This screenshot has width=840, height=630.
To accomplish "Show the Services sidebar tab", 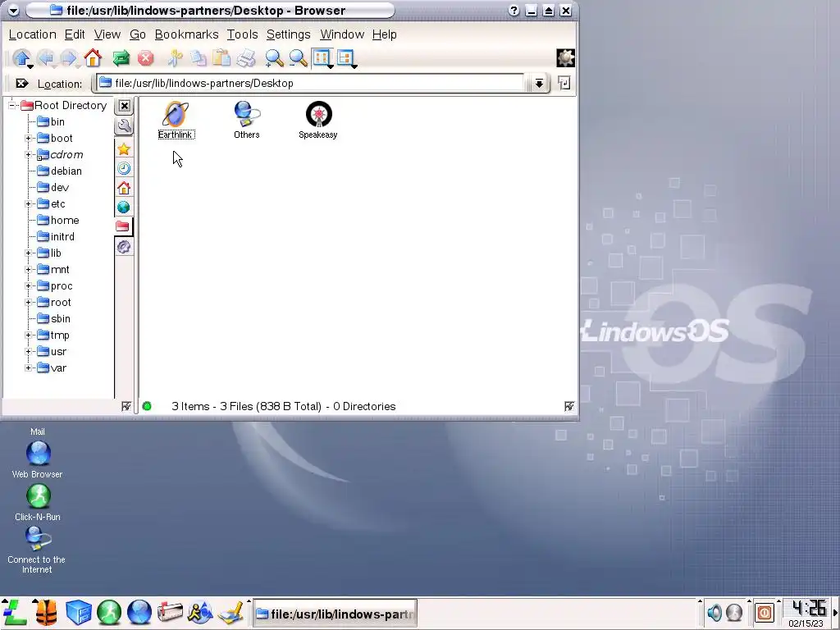I will point(124,246).
